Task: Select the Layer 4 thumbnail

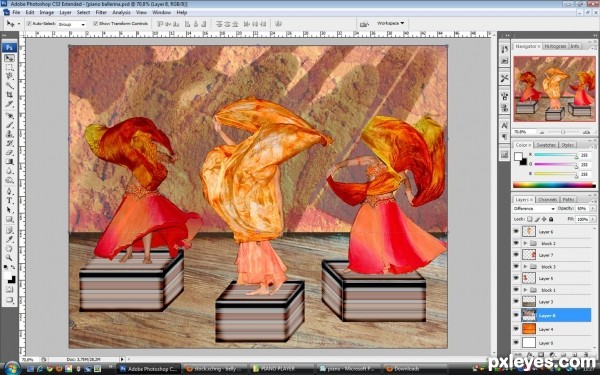Action: tap(529, 329)
